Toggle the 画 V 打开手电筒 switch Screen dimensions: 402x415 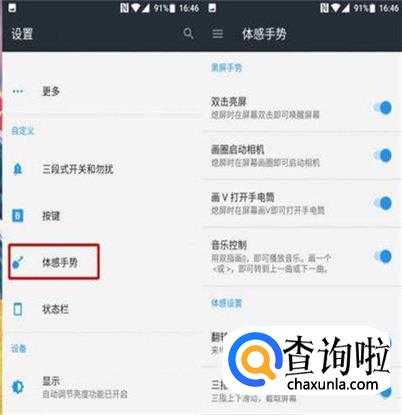[383, 203]
